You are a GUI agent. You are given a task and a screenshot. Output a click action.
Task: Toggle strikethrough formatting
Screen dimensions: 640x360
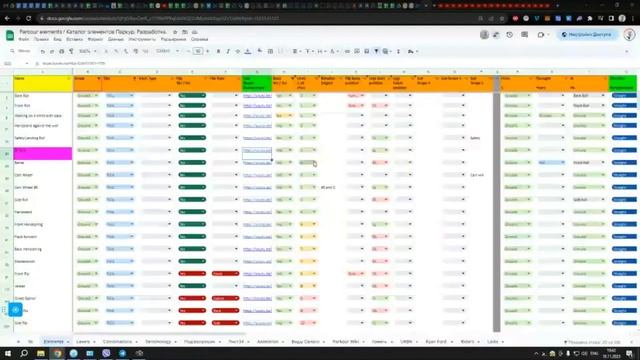238,51
